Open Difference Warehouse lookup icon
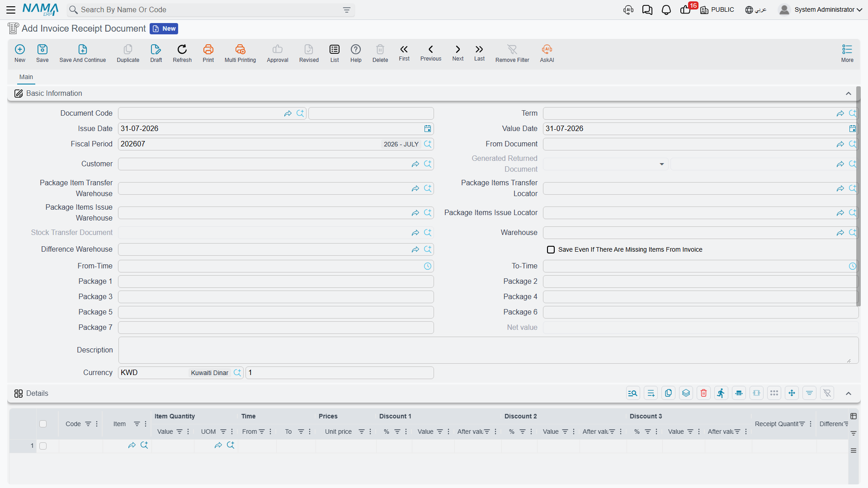Image resolution: width=868 pixels, height=488 pixels. click(x=428, y=249)
